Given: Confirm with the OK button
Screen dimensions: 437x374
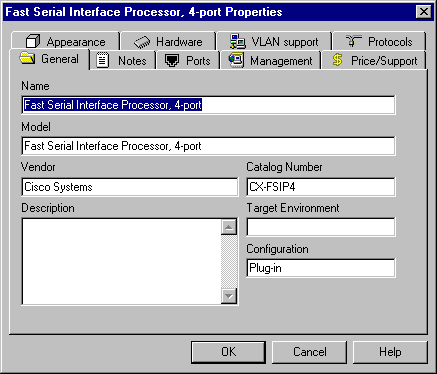Looking at the screenshot, I should pyautogui.click(x=229, y=352).
